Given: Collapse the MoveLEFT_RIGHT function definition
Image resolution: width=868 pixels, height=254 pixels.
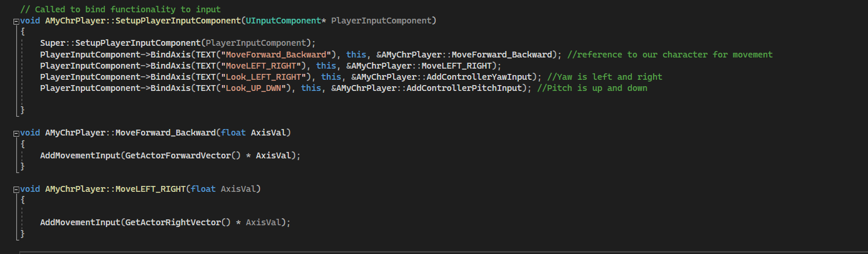Looking at the screenshot, I should tap(16, 189).
